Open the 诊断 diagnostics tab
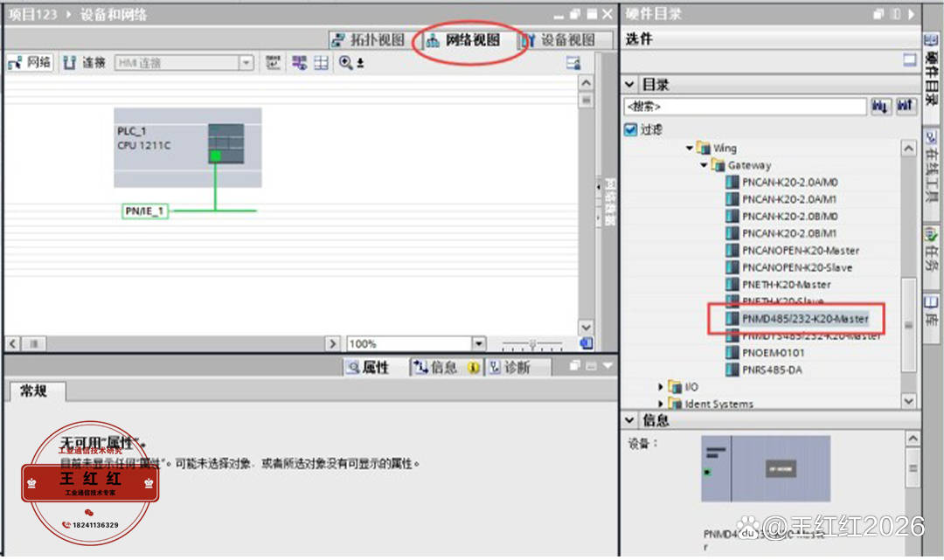Screen dimensions: 944x560 tap(510, 368)
